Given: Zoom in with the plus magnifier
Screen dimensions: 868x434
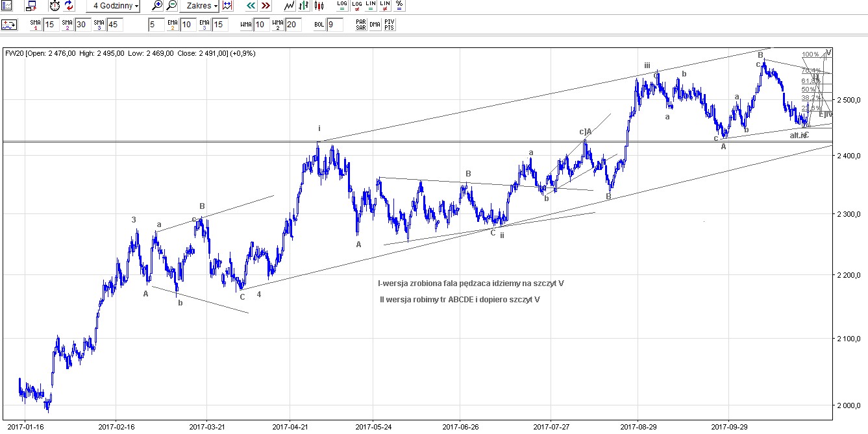Looking at the screenshot, I should [157, 6].
